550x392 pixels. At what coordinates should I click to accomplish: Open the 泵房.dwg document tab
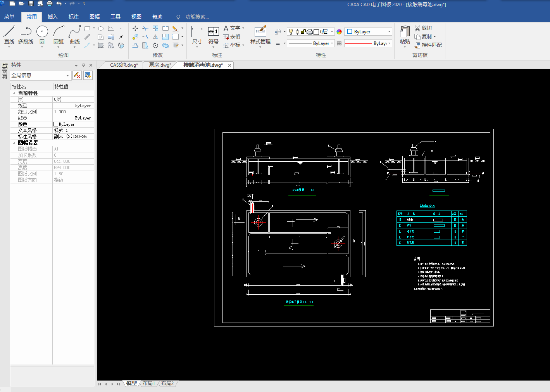click(x=160, y=65)
